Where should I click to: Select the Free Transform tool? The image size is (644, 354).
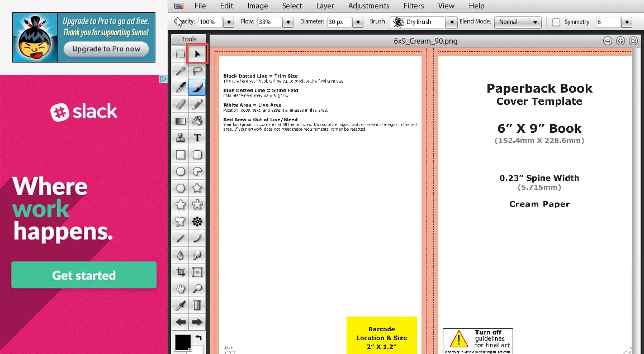(197, 272)
